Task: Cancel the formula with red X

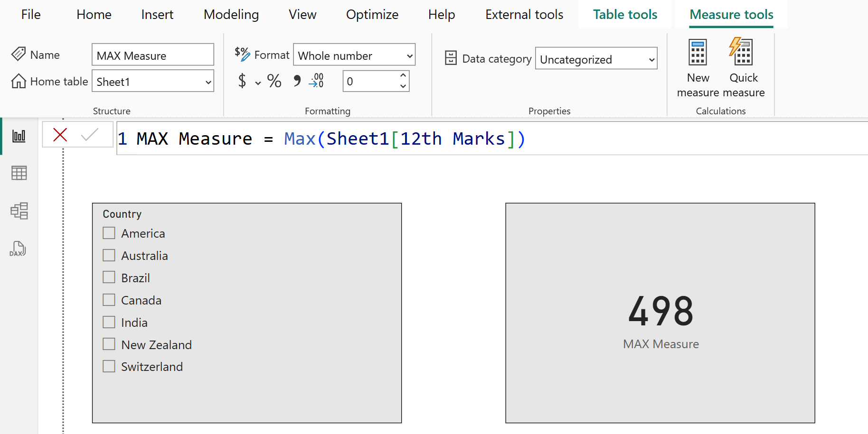Action: click(x=60, y=135)
